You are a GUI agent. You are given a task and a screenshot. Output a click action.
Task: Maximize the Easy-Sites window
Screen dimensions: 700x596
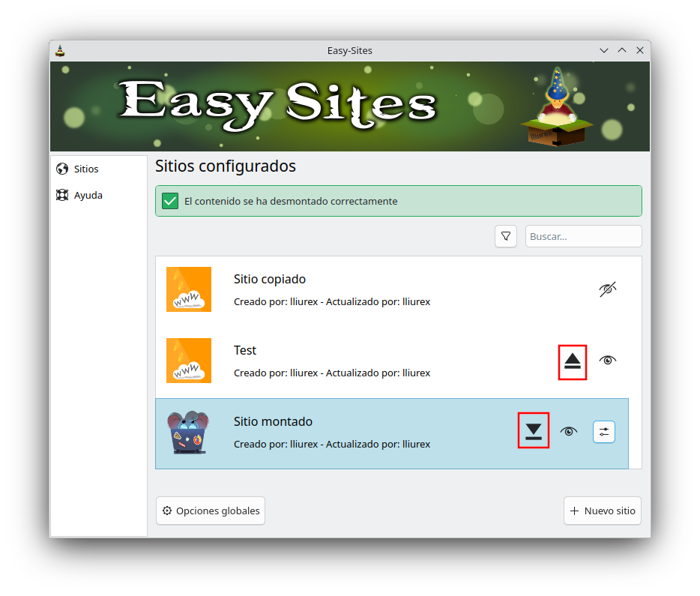(622, 51)
